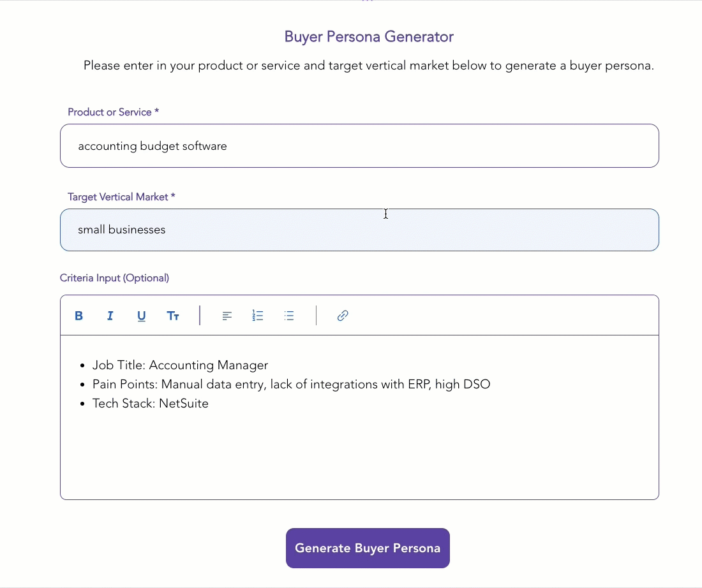702x588 pixels.
Task: Underline text using the U icon
Action: (x=142, y=316)
